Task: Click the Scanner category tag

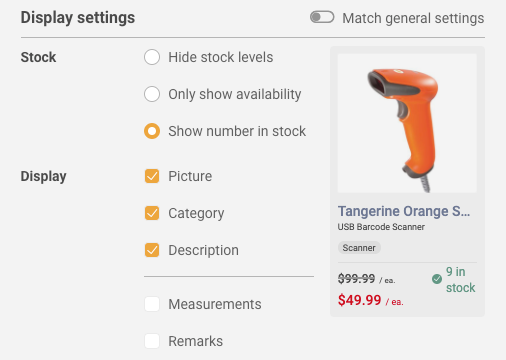Action: [x=359, y=248]
